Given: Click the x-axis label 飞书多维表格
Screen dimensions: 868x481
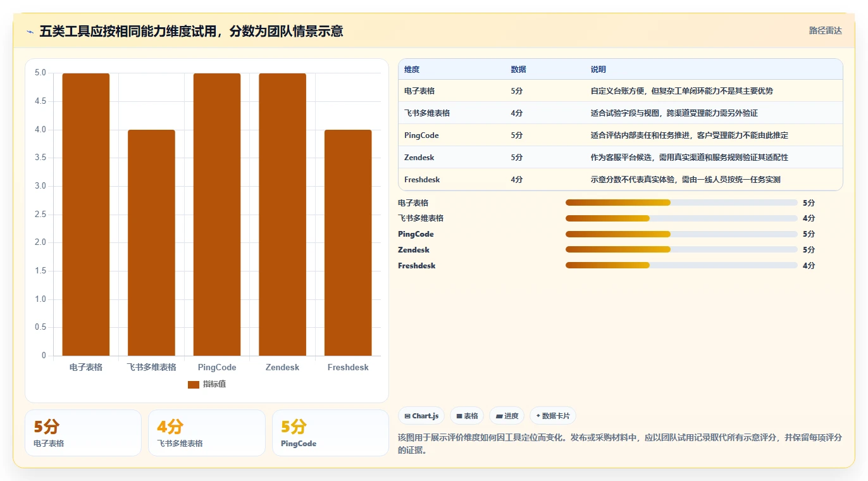Looking at the screenshot, I should tap(151, 367).
